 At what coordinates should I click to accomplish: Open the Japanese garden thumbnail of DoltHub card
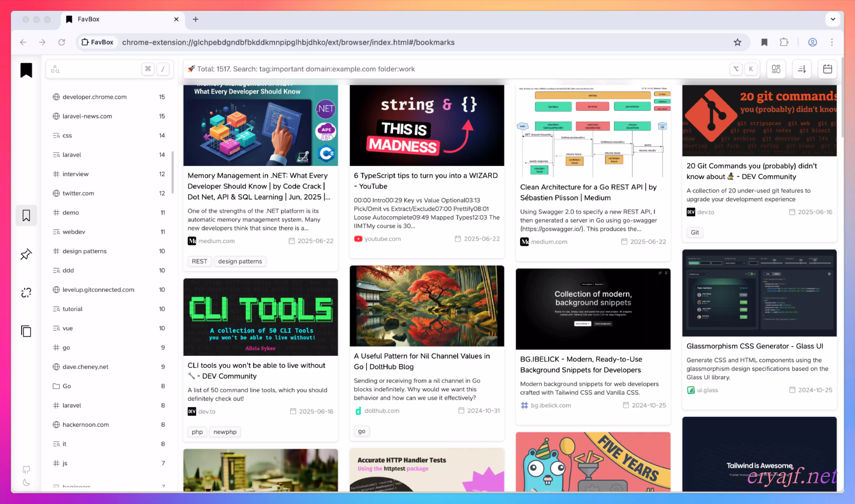[x=427, y=306]
